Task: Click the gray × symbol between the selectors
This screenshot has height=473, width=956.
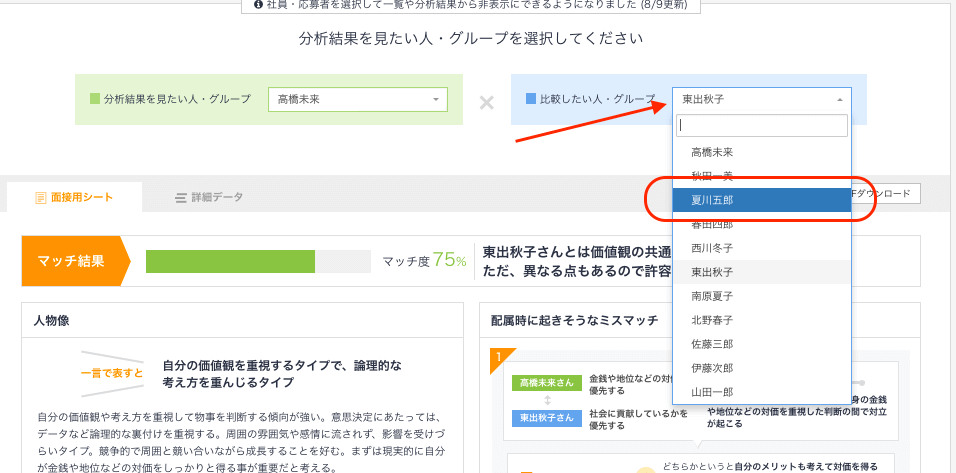Action: (486, 102)
